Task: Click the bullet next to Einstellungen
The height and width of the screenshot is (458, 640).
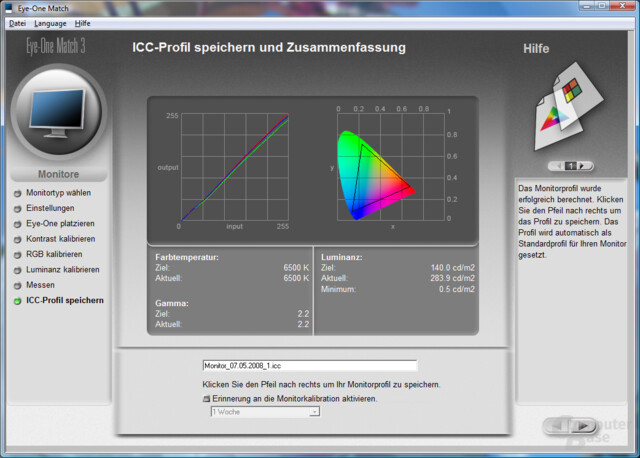Action: tap(17, 209)
